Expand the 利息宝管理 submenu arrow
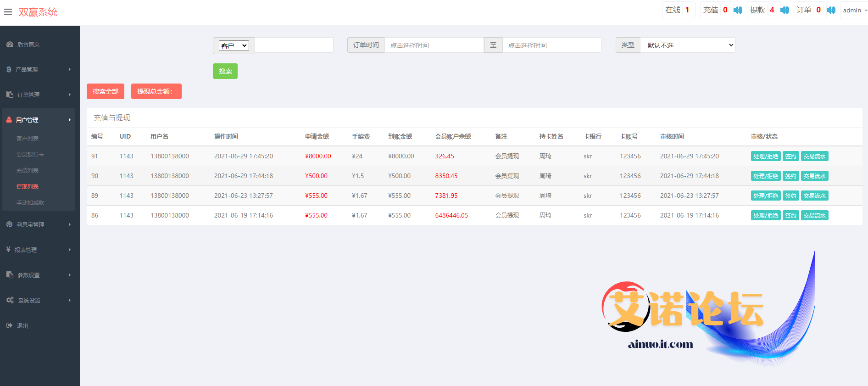This screenshot has height=386, width=868. pos(70,224)
